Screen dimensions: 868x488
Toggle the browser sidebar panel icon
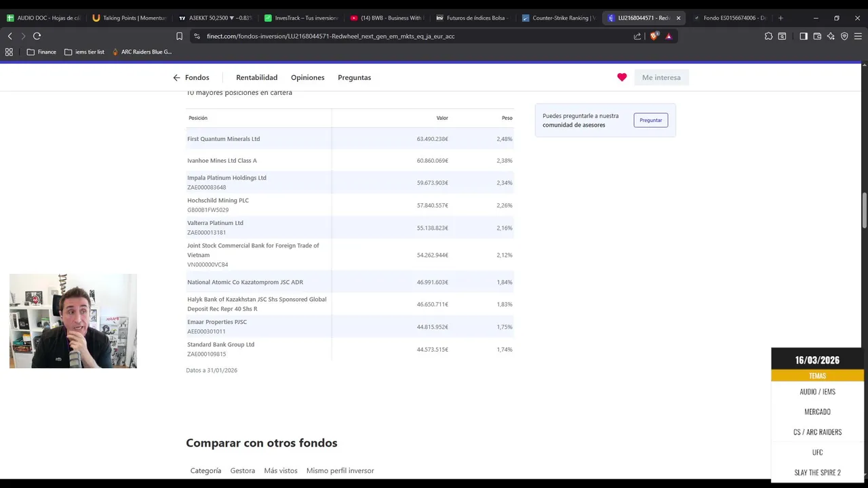pyautogui.click(x=804, y=36)
